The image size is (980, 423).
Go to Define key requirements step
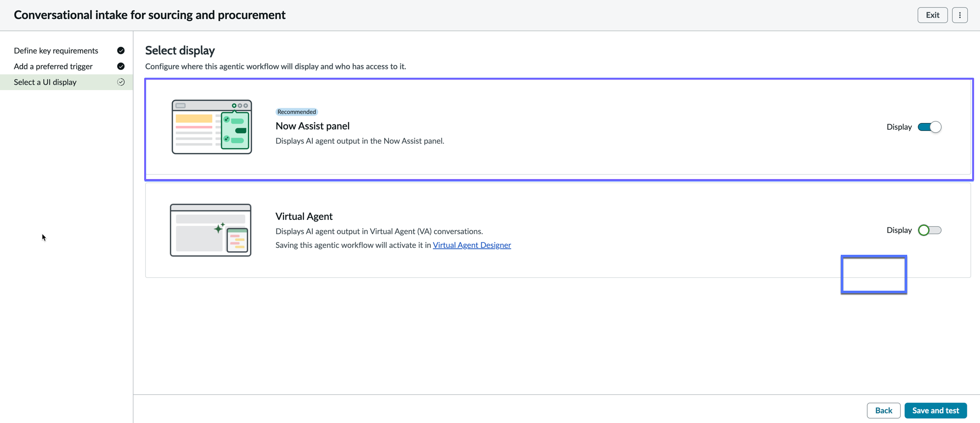pyautogui.click(x=56, y=51)
